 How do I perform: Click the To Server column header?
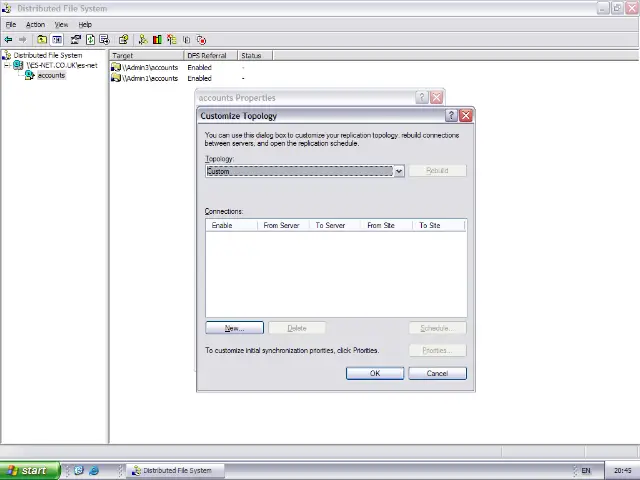pyautogui.click(x=335, y=225)
